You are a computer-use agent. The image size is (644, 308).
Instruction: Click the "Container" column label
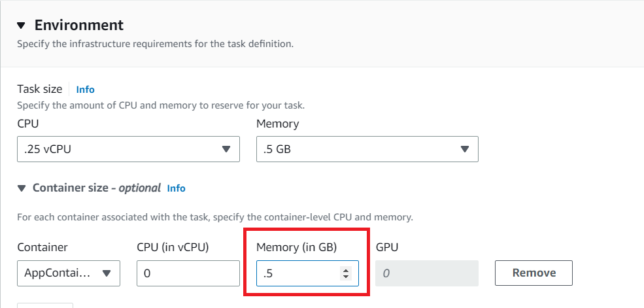(x=42, y=247)
